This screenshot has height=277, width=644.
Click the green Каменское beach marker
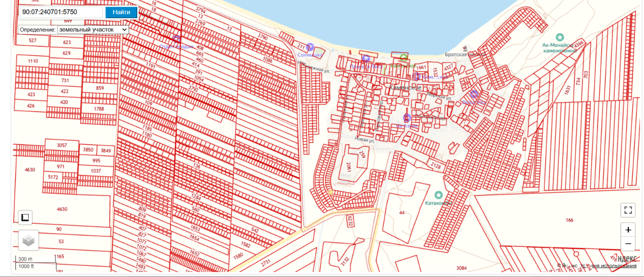point(403,58)
